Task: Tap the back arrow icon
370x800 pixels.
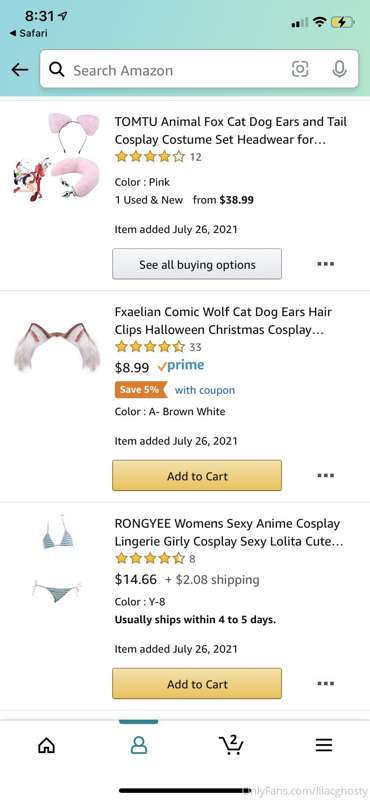Action: click(x=20, y=69)
